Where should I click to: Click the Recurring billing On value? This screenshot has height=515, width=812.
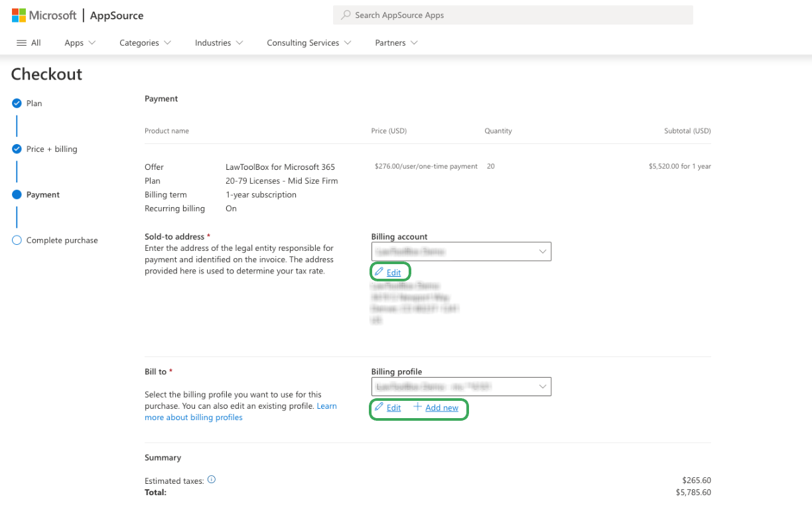[231, 209]
